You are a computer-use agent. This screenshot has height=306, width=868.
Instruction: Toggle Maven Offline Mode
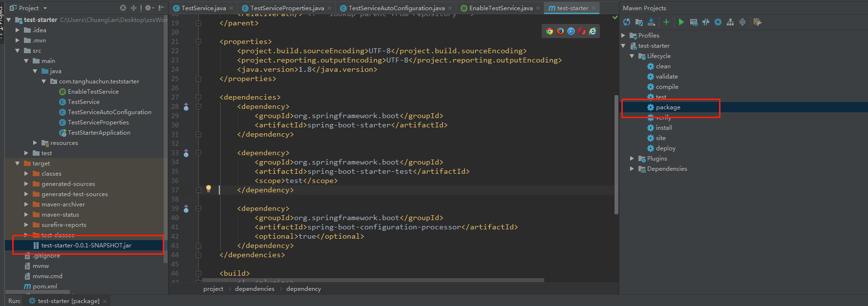coord(706,22)
